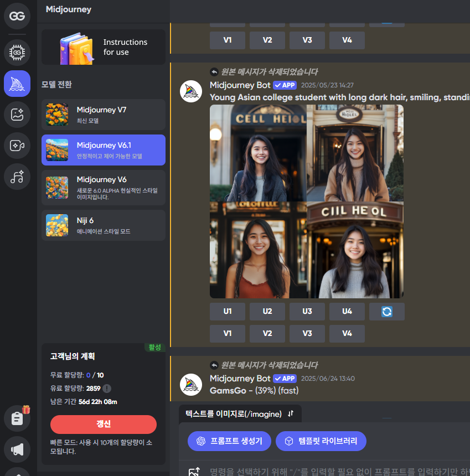Click the APP badge on the 14:27 message
470x476 pixels.
point(285,85)
